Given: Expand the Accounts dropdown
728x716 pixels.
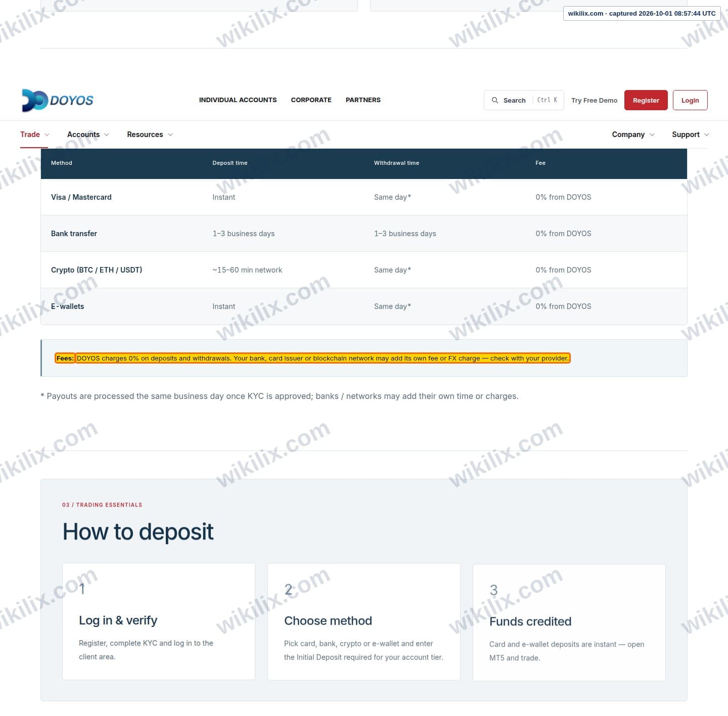Looking at the screenshot, I should click(88, 135).
